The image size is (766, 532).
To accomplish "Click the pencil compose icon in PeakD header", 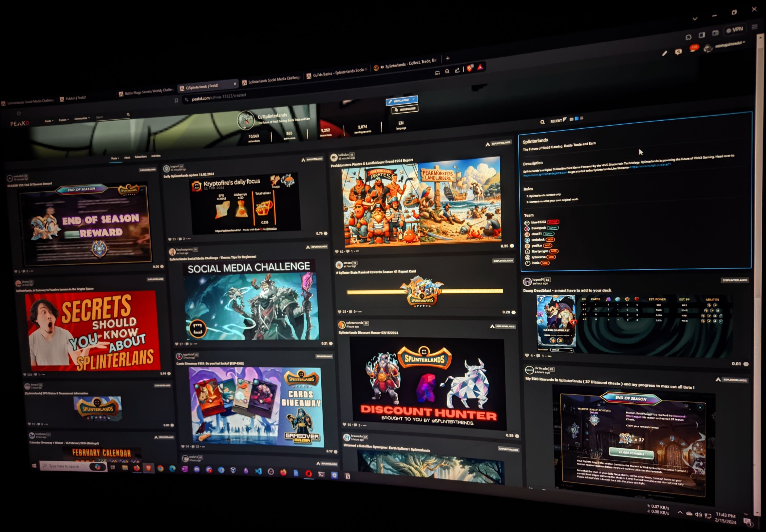I will pyautogui.click(x=665, y=53).
